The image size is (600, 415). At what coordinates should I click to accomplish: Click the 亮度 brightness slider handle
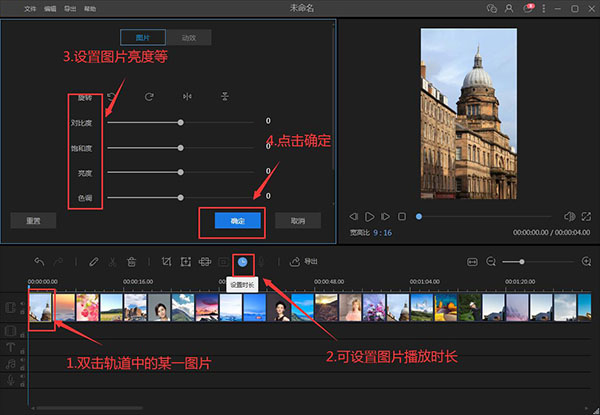[x=181, y=173]
